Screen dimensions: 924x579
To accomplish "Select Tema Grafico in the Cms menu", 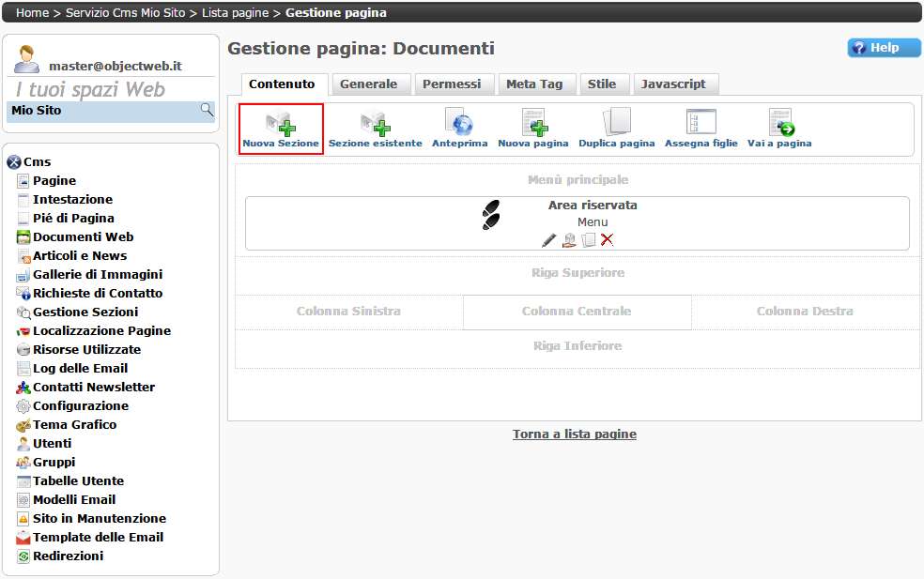I will point(74,425).
